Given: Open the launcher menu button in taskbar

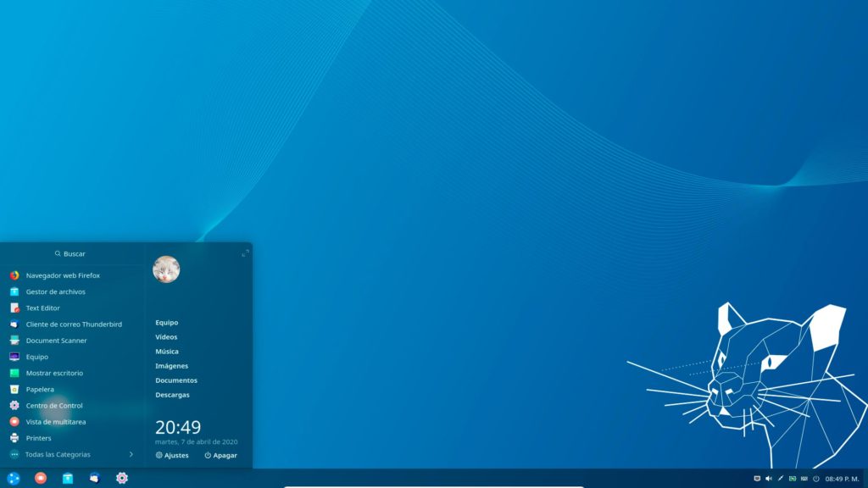Looking at the screenshot, I should click(14, 478).
